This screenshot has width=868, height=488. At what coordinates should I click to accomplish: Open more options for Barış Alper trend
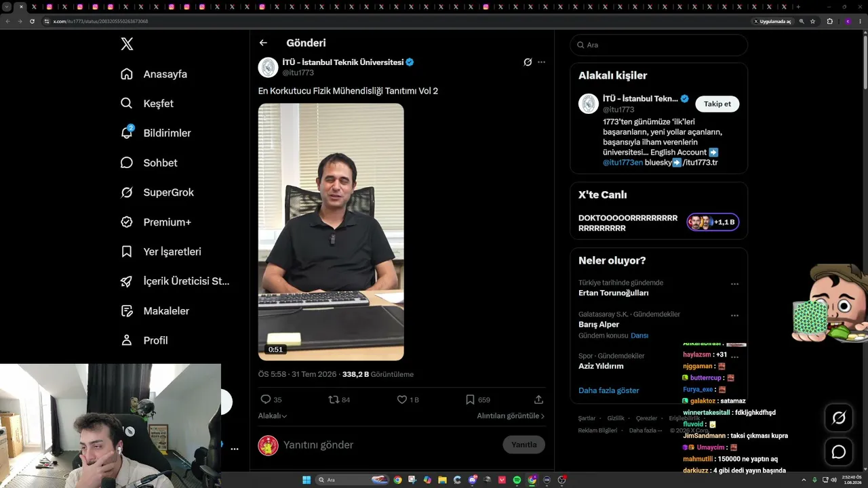coord(734,316)
